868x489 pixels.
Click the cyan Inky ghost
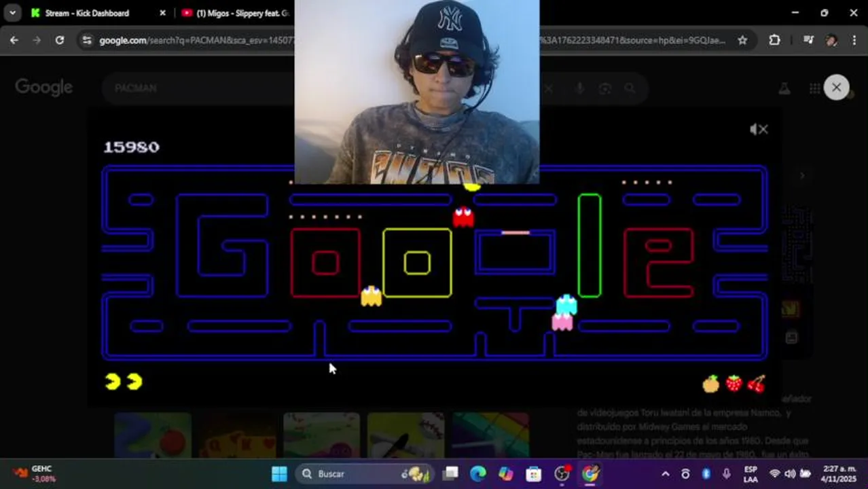click(566, 304)
